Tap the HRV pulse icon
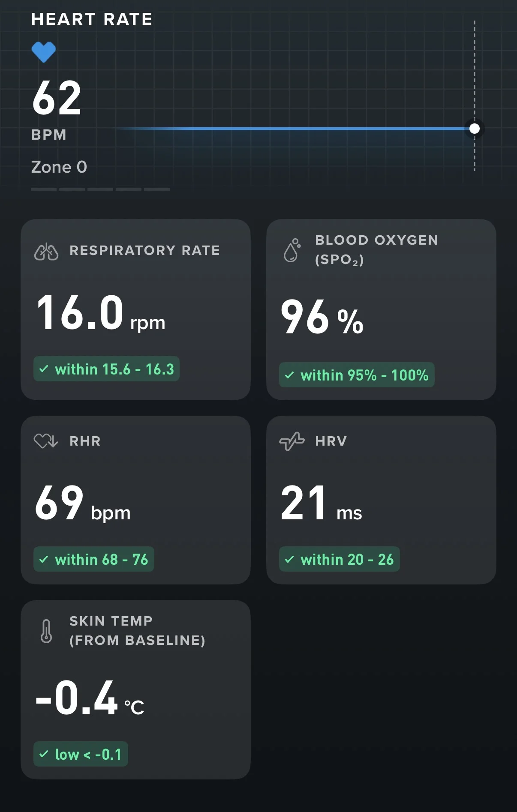 coord(292,441)
